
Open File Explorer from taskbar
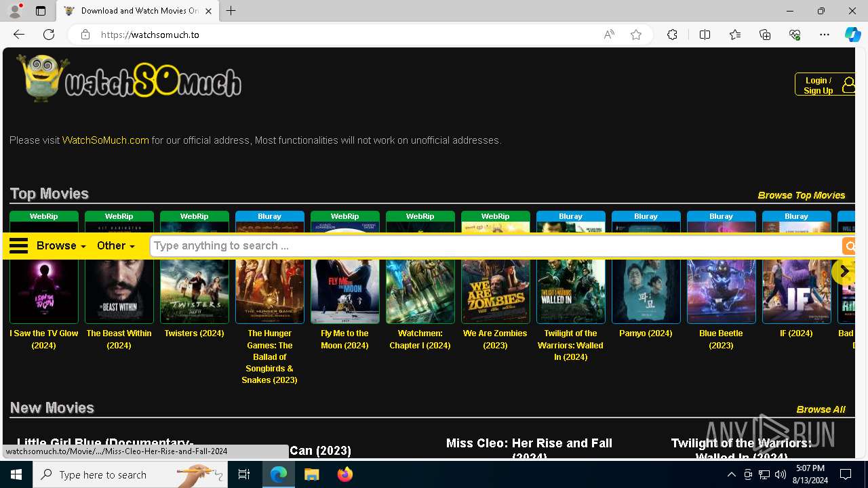[312, 474]
